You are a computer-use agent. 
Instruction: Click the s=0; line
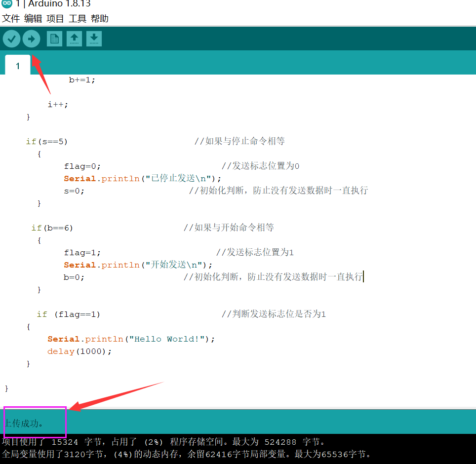coord(74,191)
